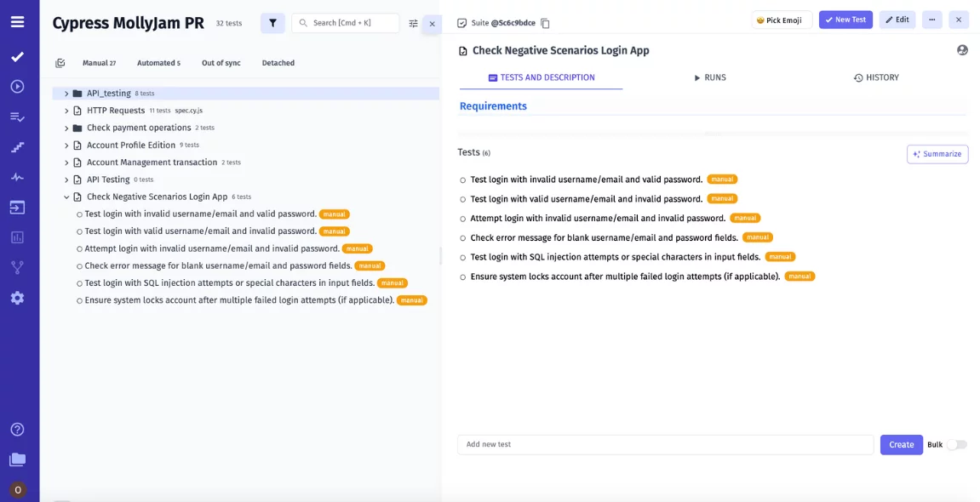Click the assignee user icon beside suite title
The image size is (980, 502).
(962, 50)
